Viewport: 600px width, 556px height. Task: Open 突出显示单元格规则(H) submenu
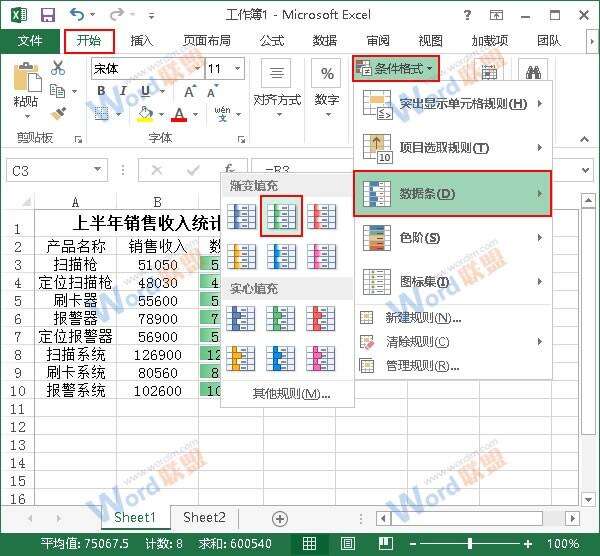pos(453,104)
